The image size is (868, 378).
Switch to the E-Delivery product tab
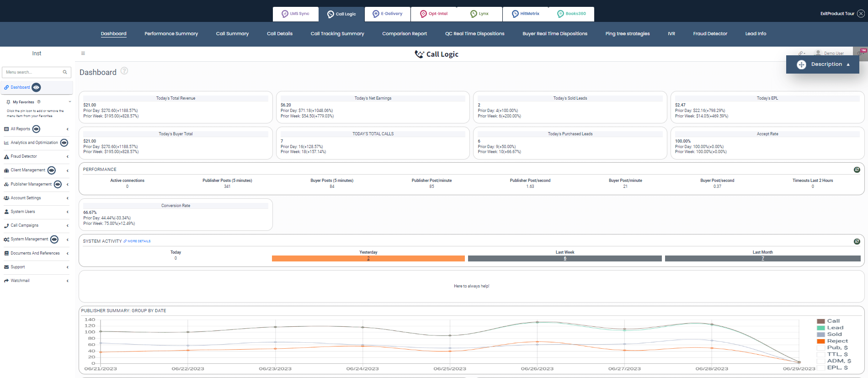click(x=388, y=14)
